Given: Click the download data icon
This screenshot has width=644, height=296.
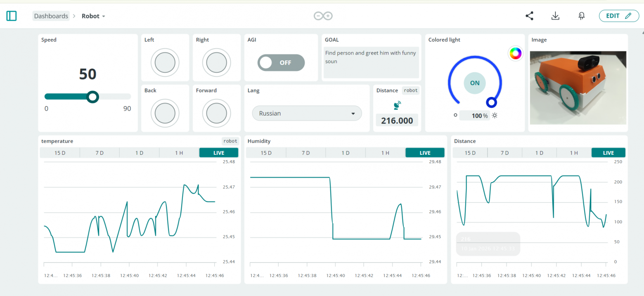Looking at the screenshot, I should pos(555,16).
